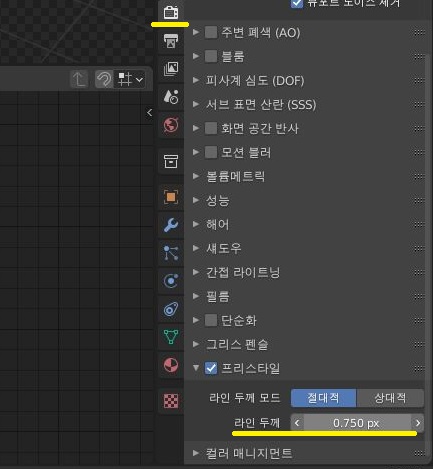Screen dimensions: 433x469
Task: Grab the drag handle of 프리스타일 panel
Action: [x=419, y=368]
